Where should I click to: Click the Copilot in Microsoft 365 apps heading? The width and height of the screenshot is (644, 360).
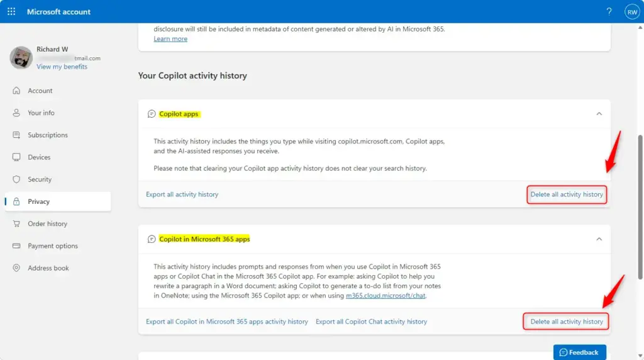(x=204, y=239)
